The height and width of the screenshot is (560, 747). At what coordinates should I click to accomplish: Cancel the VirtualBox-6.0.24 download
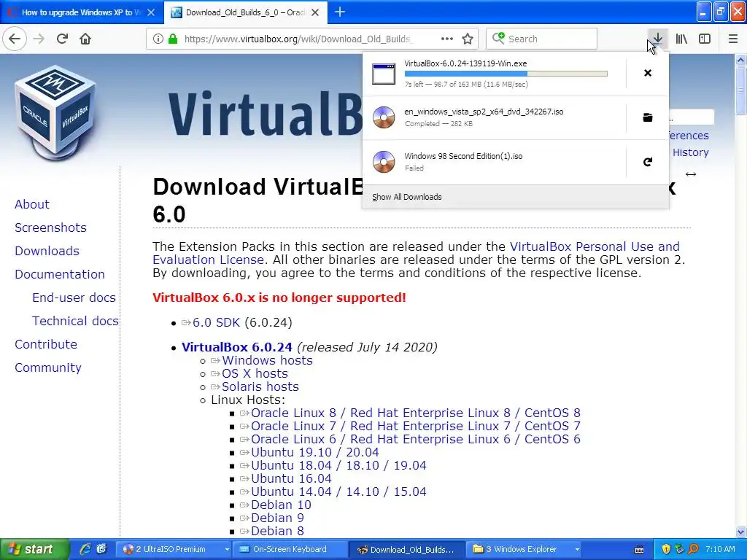tap(648, 73)
